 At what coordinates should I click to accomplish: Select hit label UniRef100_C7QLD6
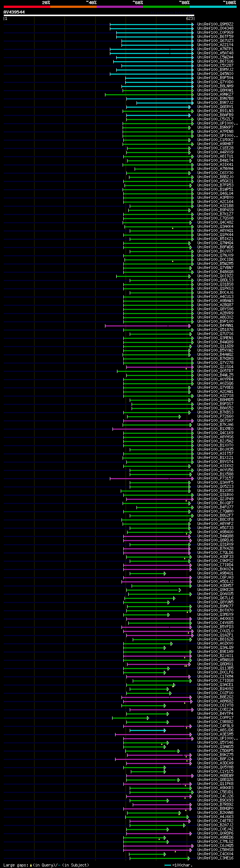click(x=215, y=553)
